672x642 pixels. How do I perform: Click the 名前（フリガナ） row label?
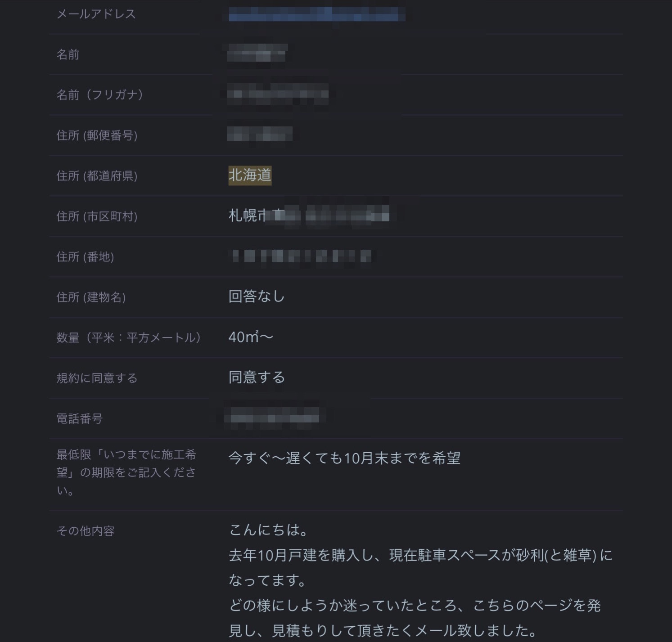point(100,94)
